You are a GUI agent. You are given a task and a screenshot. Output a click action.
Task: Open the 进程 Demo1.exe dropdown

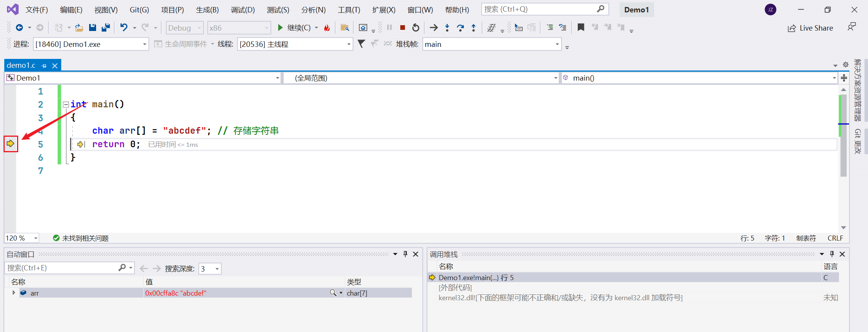tap(145, 44)
